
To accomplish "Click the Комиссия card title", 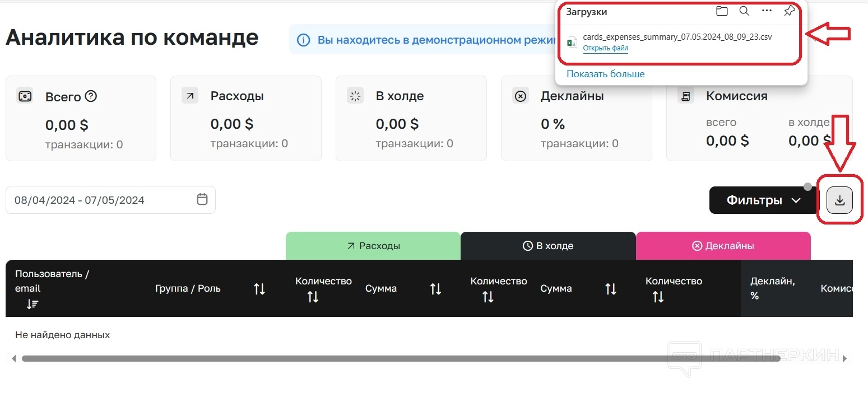I will 737,96.
